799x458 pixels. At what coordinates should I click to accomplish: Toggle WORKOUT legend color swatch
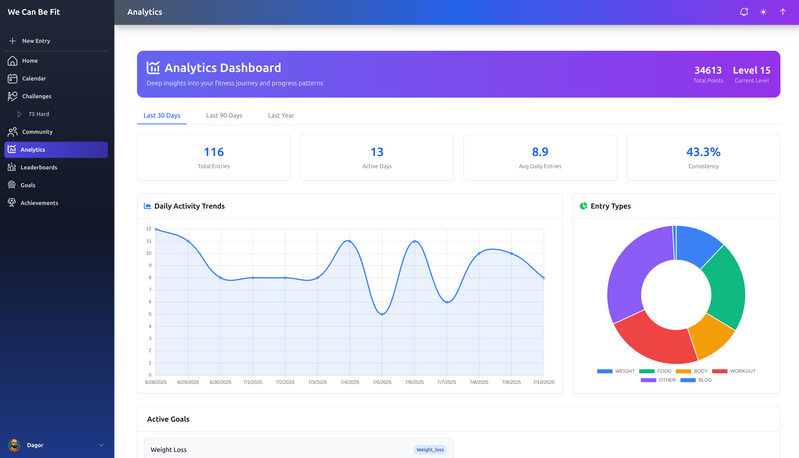720,371
